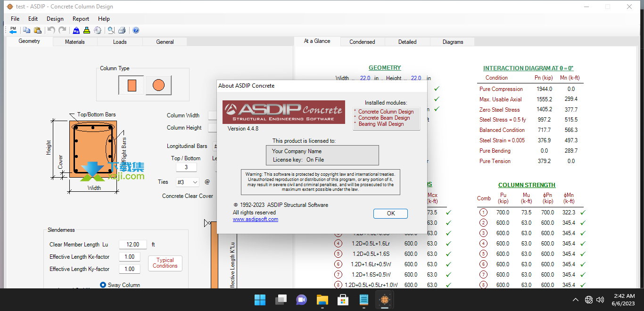Click the 'INTERACTION DIAGRAM AT θ = 0°' heading
Image resolution: width=644 pixels, height=311 pixels.
pyautogui.click(x=528, y=68)
